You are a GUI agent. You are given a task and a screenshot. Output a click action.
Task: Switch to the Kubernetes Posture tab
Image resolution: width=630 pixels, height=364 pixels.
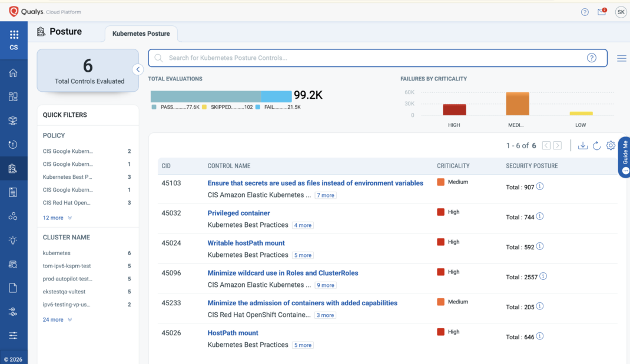pyautogui.click(x=141, y=34)
